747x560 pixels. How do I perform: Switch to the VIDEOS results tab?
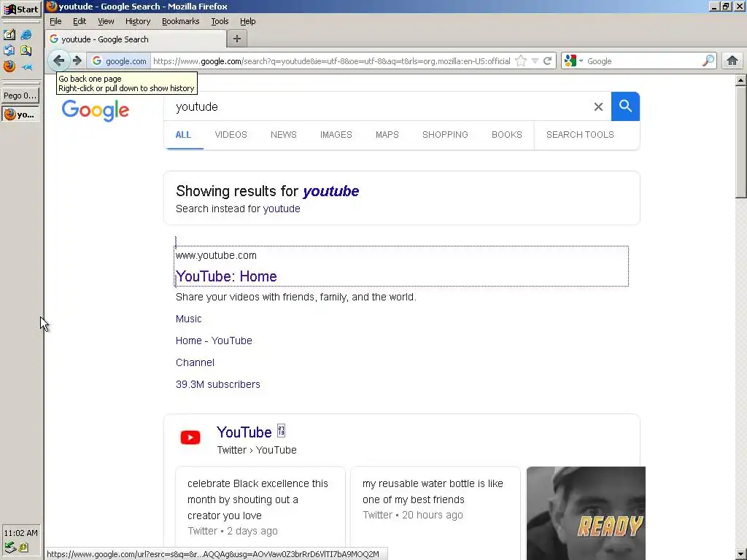pos(231,135)
